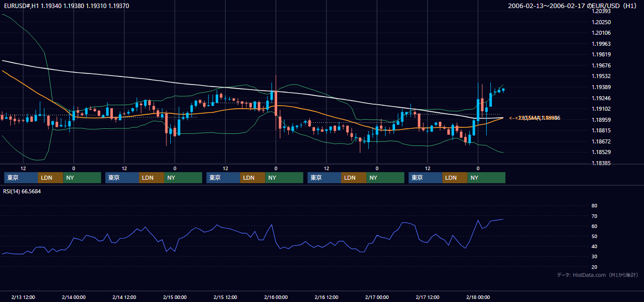Click price level 1.18385 on axis
644x302 pixels.
click(x=602, y=163)
